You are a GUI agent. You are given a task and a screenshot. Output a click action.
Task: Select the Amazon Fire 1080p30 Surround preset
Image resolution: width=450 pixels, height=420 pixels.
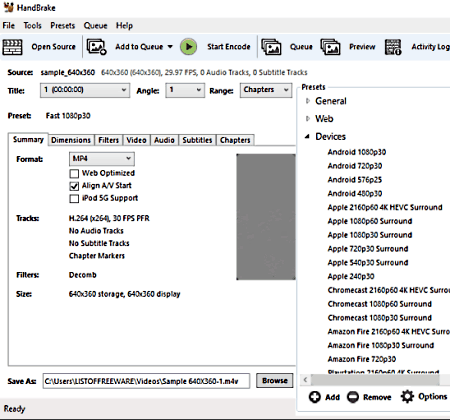[x=381, y=345]
